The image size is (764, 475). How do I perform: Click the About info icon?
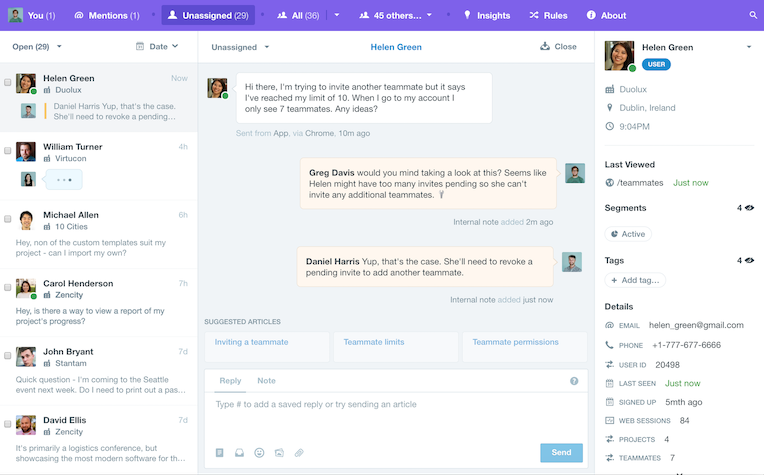coord(591,15)
